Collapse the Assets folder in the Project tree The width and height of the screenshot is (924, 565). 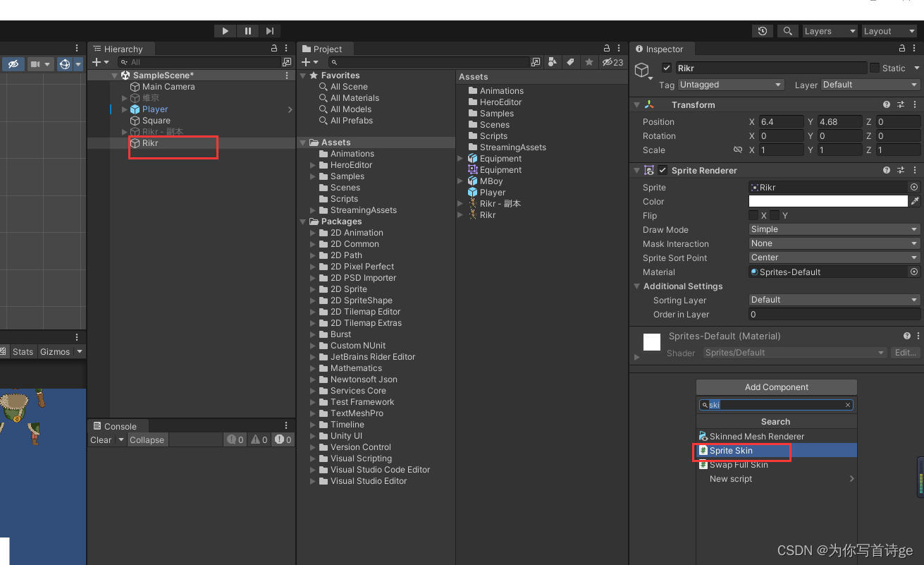point(303,142)
